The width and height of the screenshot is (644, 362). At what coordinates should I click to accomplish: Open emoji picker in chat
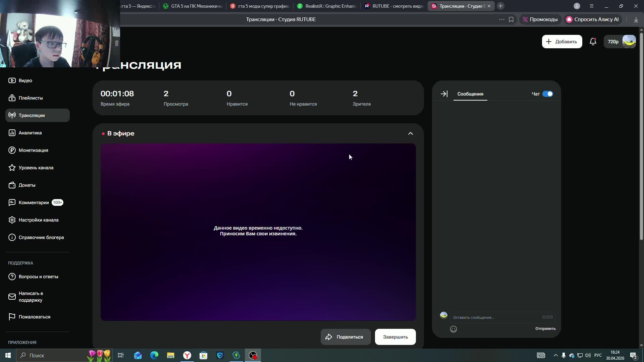coord(453,329)
